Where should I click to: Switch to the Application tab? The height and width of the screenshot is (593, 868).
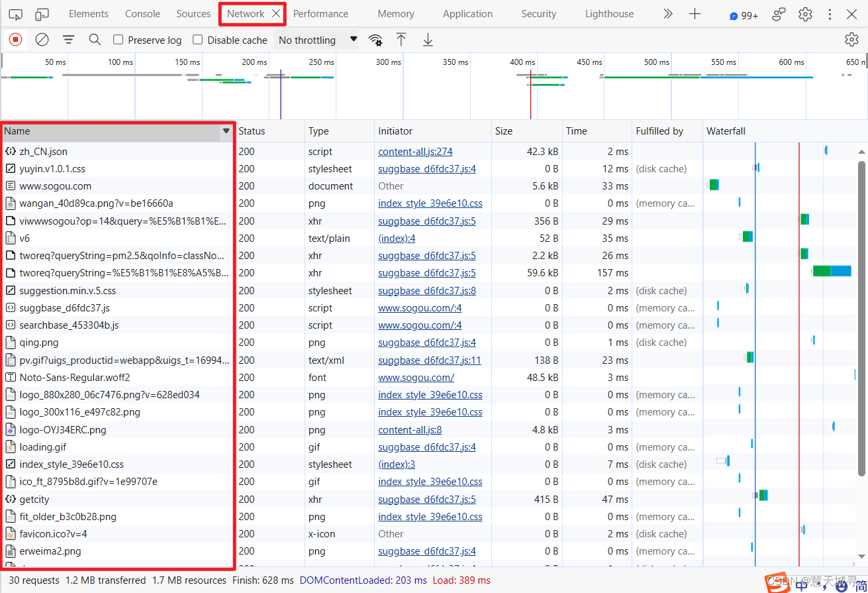click(x=468, y=14)
